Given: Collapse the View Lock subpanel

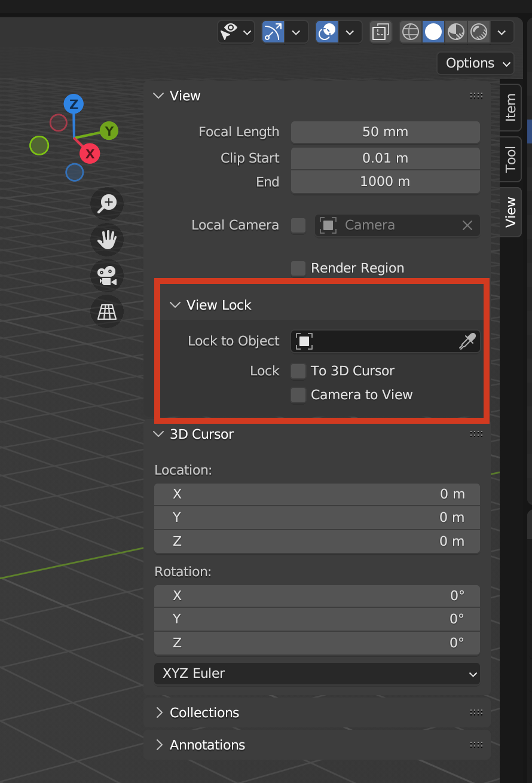Looking at the screenshot, I should pos(175,305).
